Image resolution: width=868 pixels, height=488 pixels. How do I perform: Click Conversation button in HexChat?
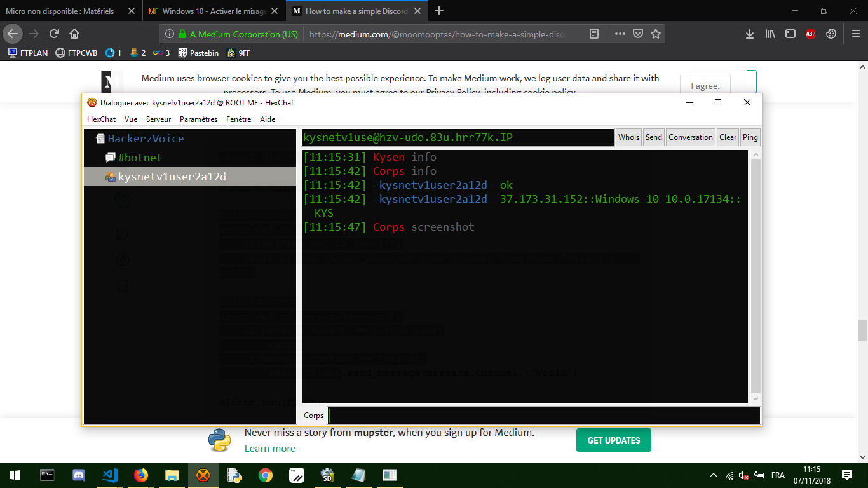click(x=690, y=137)
